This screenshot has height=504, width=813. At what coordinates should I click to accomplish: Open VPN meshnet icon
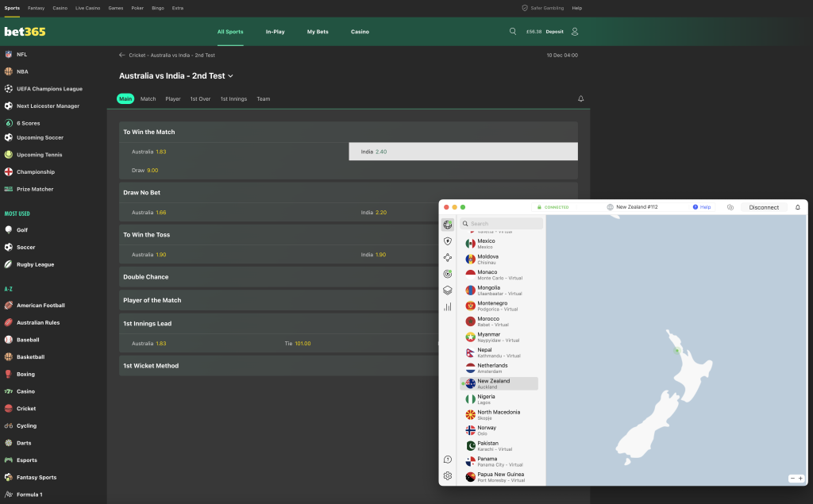448,258
